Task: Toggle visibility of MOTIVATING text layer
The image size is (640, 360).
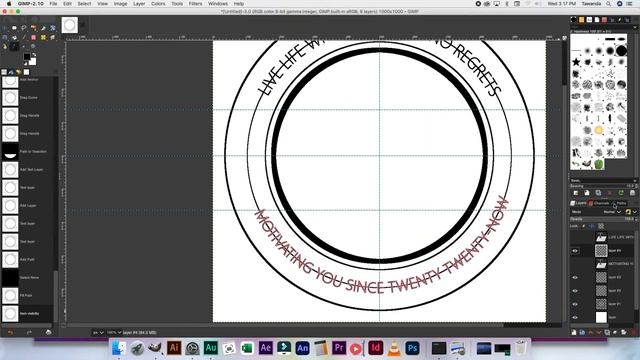Action: [x=575, y=264]
